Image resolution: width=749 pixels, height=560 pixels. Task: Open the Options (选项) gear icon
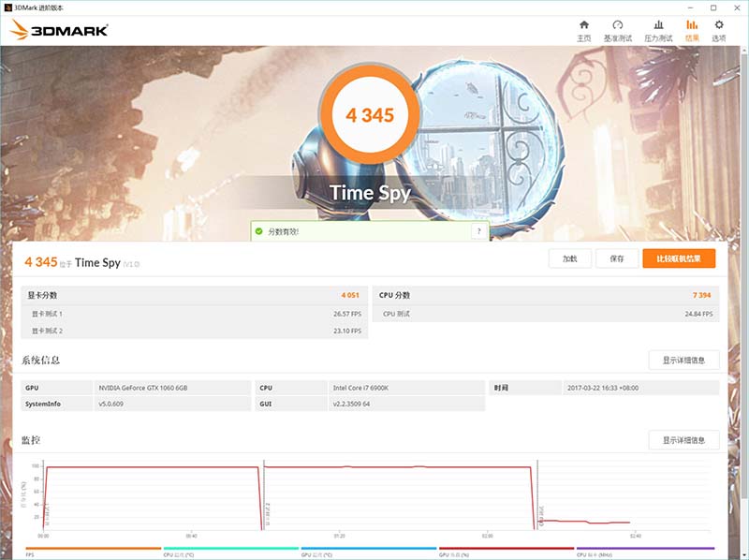(x=719, y=24)
